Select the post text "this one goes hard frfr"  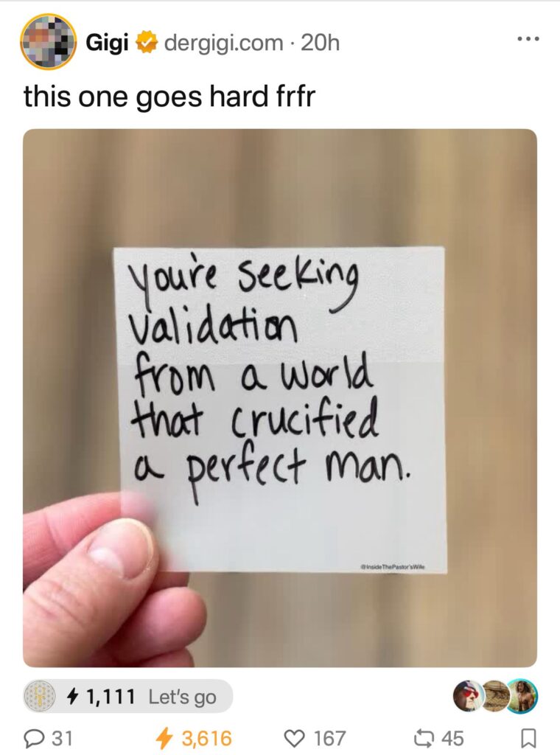click(169, 97)
